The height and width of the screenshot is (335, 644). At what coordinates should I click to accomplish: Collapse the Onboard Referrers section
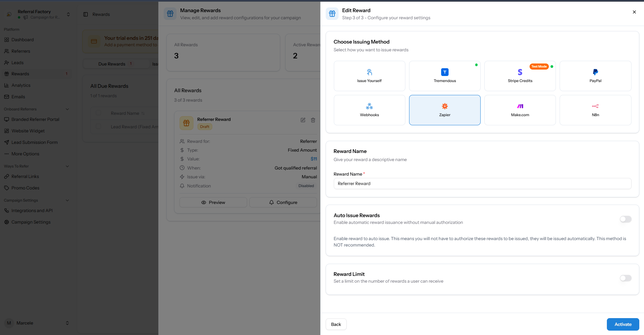[x=67, y=109]
